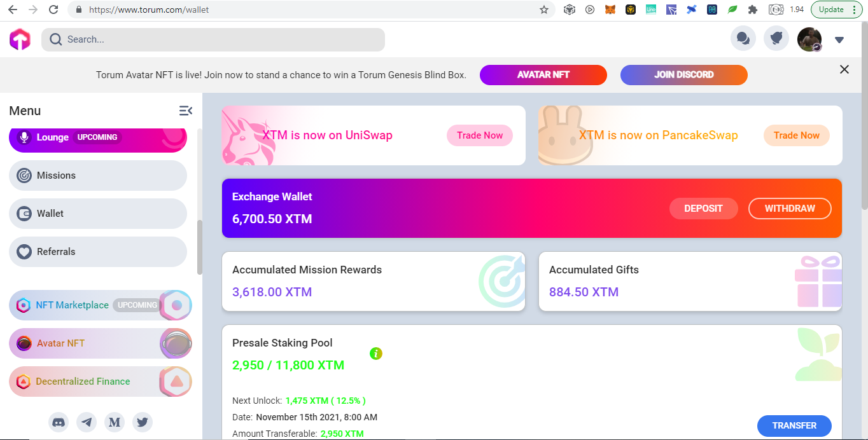Click into the Search field
The height and width of the screenshot is (440, 868).
(213, 39)
